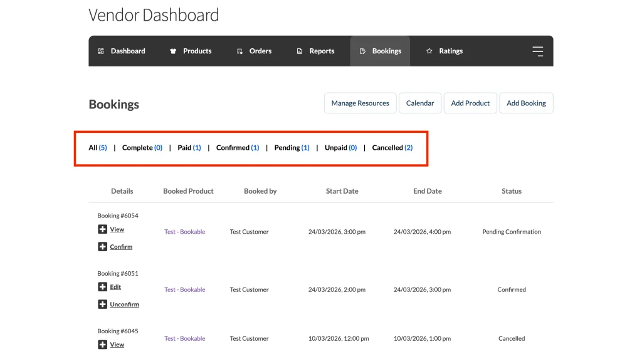Filter bookings by Confirmed (1)

(x=238, y=148)
